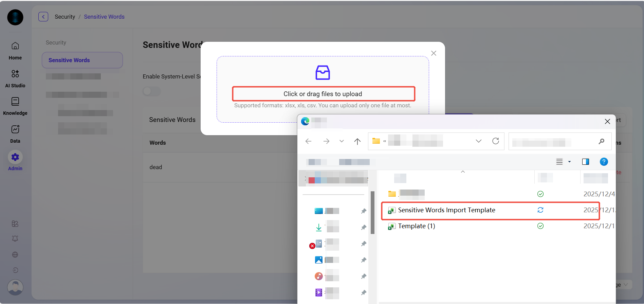The width and height of the screenshot is (644, 304).
Task: Click 'Click or drag files to upload'
Action: pos(323,94)
